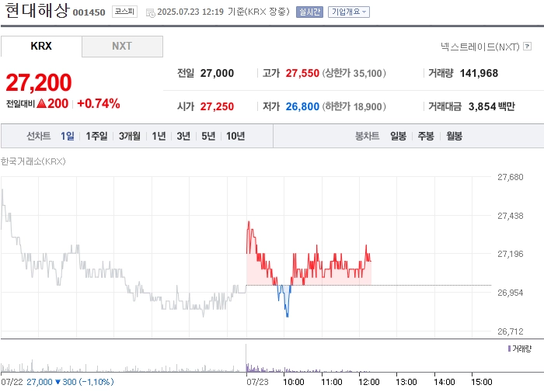Screen dimensions: 544x392
Task: Click the opening price 27,250
Action: coord(217,106)
